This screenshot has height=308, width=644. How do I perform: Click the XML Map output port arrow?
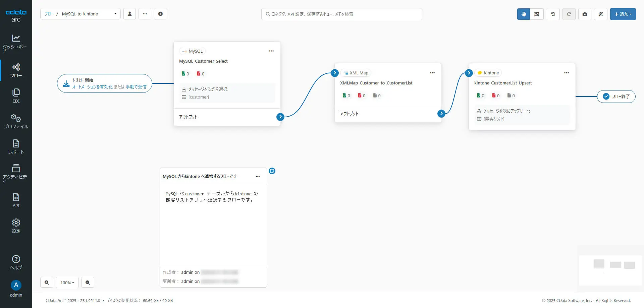point(441,113)
